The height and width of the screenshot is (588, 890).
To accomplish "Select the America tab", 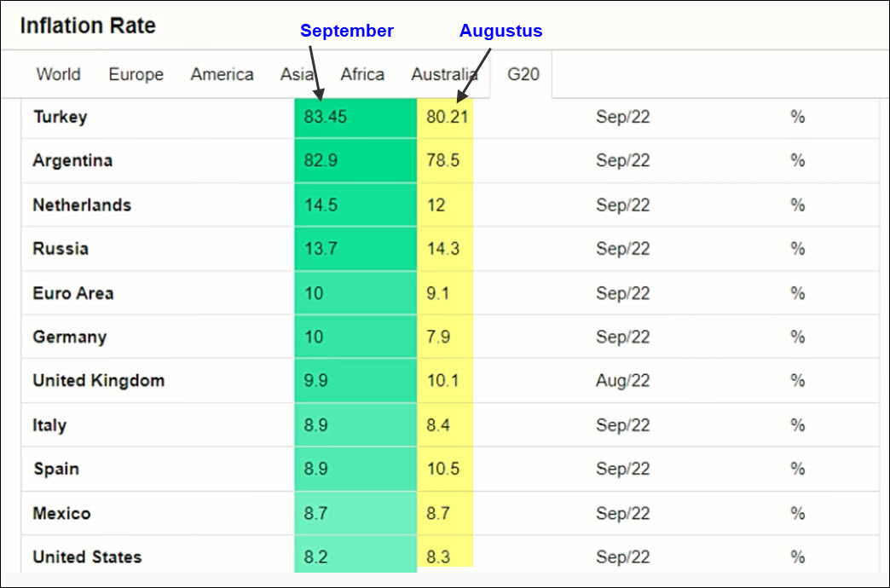I will pyautogui.click(x=222, y=74).
